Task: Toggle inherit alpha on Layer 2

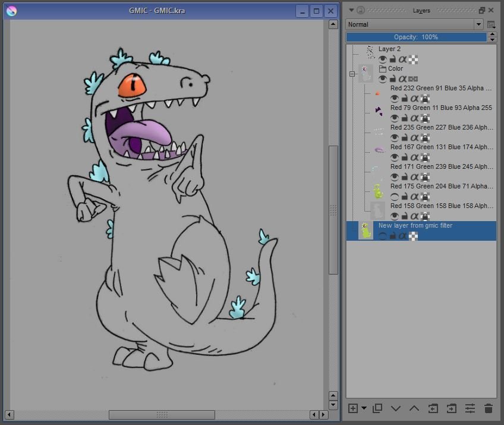Action: pos(402,59)
